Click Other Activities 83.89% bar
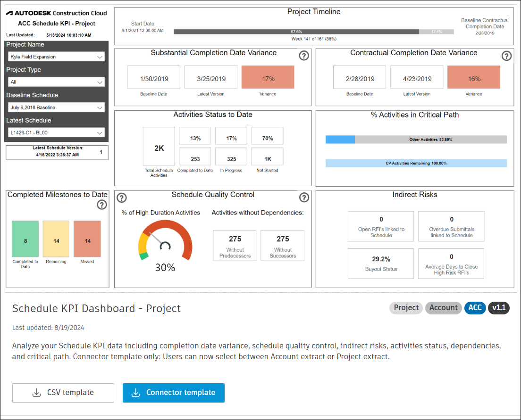 point(430,140)
